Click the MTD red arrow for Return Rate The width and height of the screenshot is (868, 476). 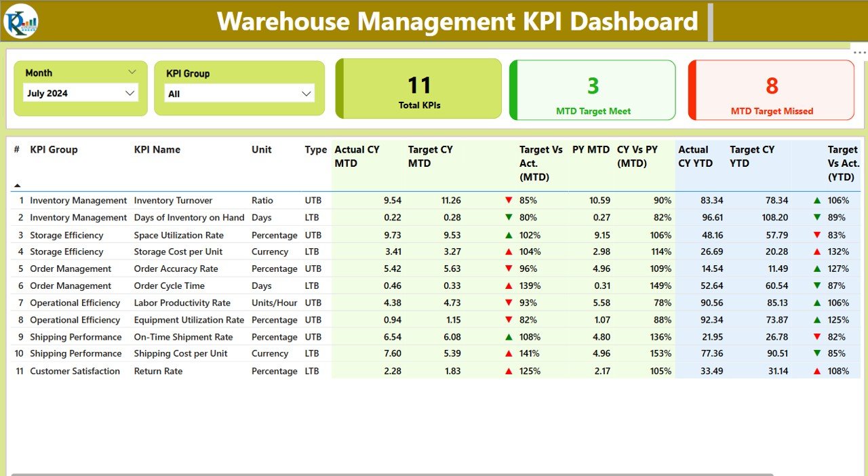[x=509, y=371]
